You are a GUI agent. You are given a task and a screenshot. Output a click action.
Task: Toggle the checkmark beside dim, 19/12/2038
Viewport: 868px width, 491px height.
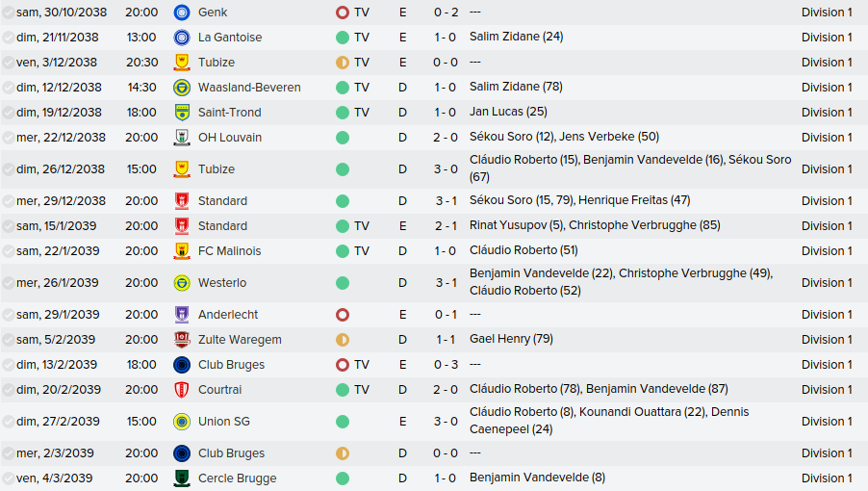pos(9,113)
